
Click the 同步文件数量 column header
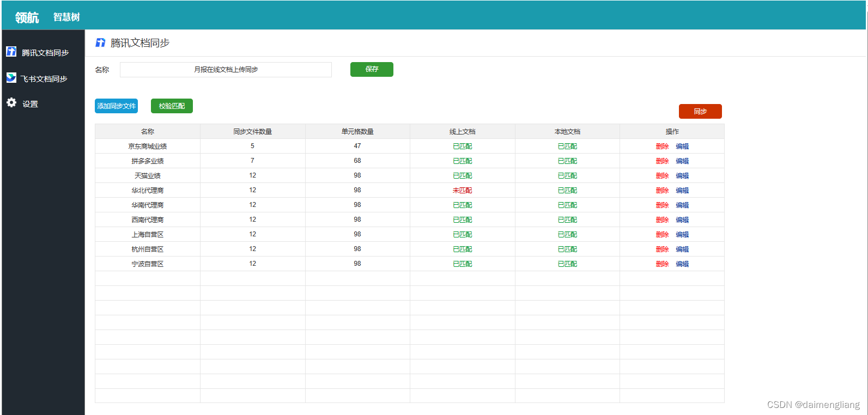tap(252, 132)
